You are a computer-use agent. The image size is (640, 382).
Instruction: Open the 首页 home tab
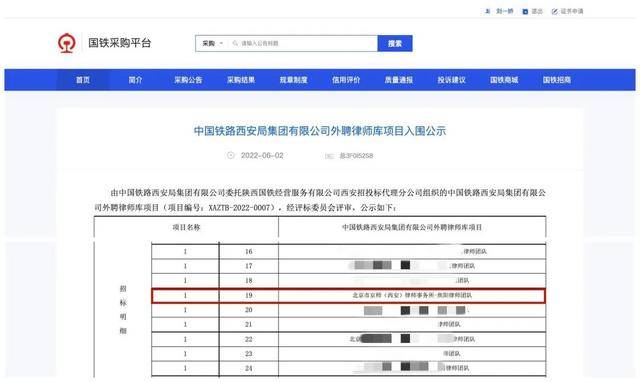click(83, 80)
